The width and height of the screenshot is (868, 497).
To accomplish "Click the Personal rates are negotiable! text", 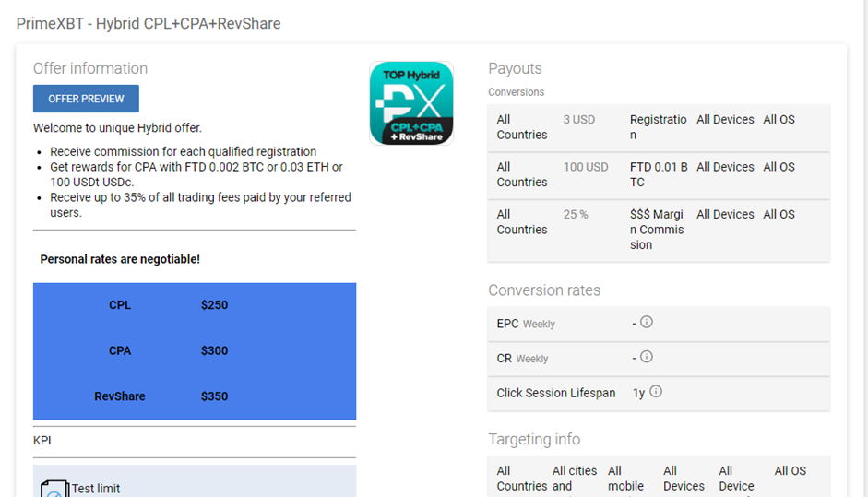I will 120,260.
